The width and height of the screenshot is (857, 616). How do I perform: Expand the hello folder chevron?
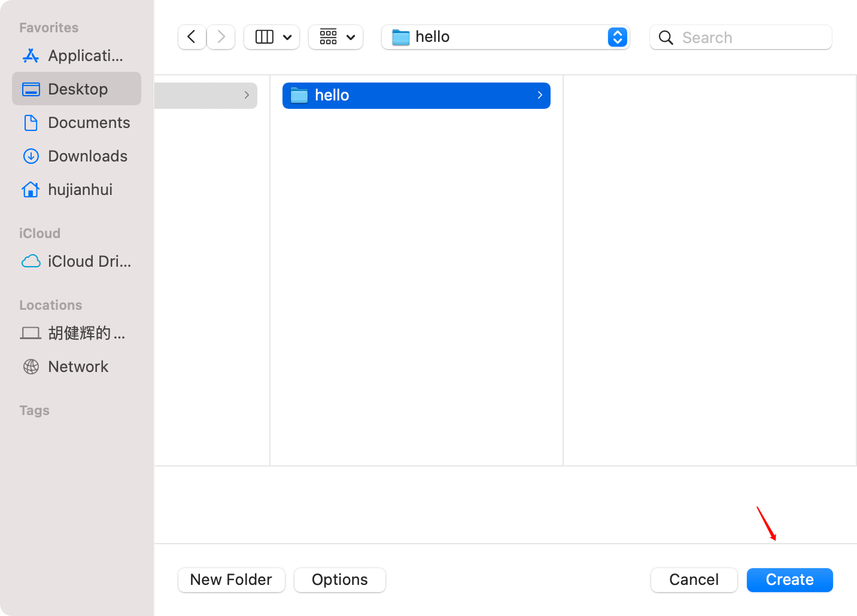[x=540, y=95]
